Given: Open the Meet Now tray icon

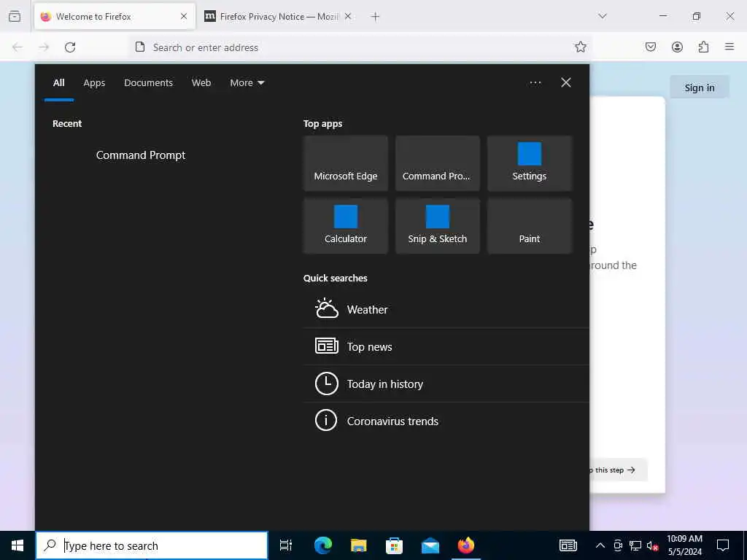Looking at the screenshot, I should (x=618, y=545).
